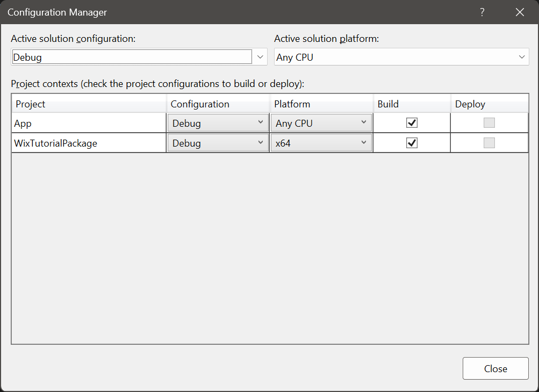This screenshot has width=539, height=392.
Task: Uncheck the Build checkbox for the App project
Action: coord(411,122)
